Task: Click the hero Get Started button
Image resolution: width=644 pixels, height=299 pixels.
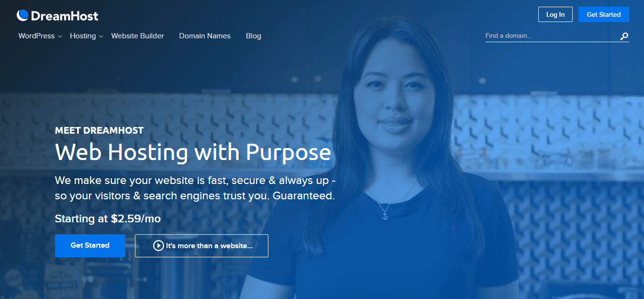Action: coord(90,246)
